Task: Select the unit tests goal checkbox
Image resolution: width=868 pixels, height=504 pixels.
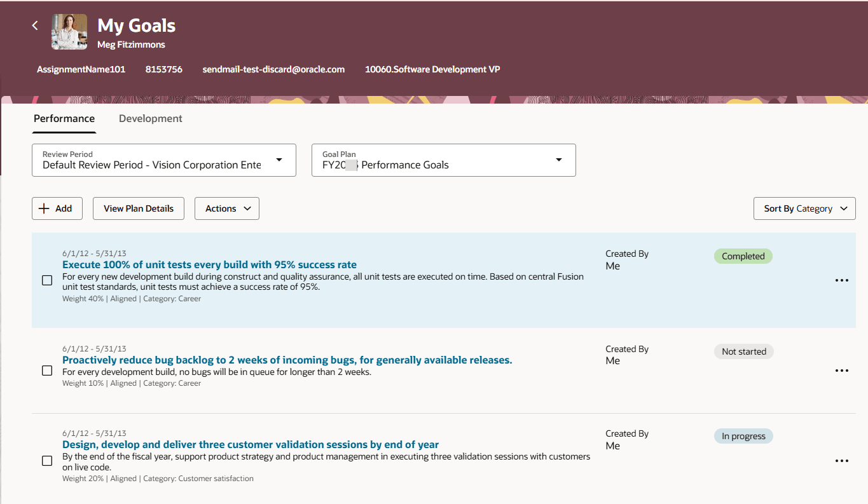Action: (47, 280)
